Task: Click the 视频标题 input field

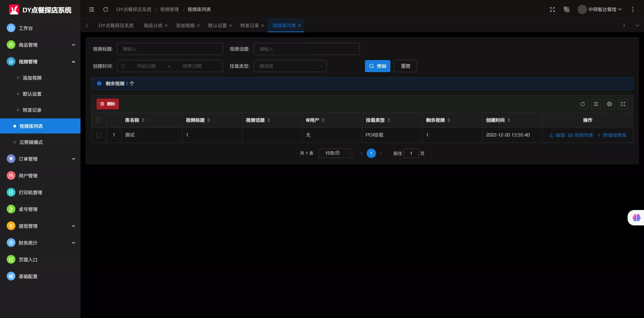Action: 170,49
